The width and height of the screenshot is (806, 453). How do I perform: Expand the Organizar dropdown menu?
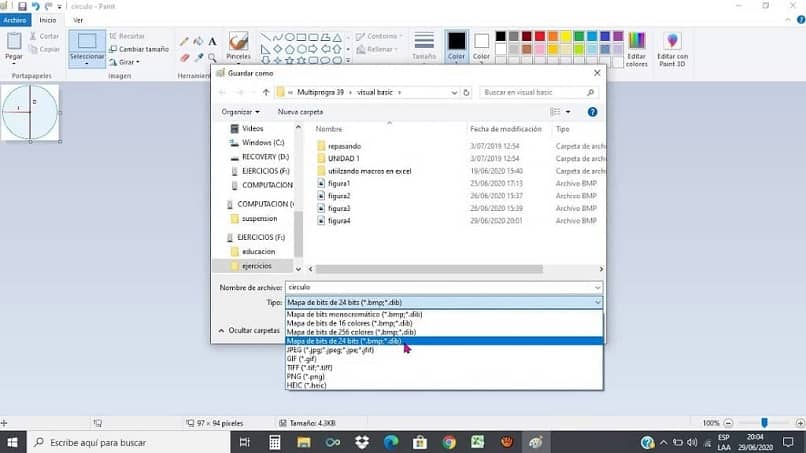[240, 112]
